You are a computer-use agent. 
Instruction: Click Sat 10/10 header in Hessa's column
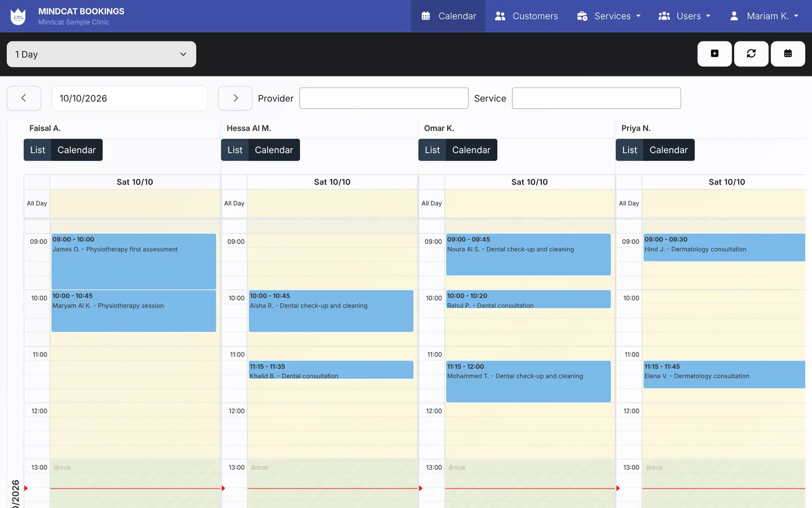(x=332, y=182)
